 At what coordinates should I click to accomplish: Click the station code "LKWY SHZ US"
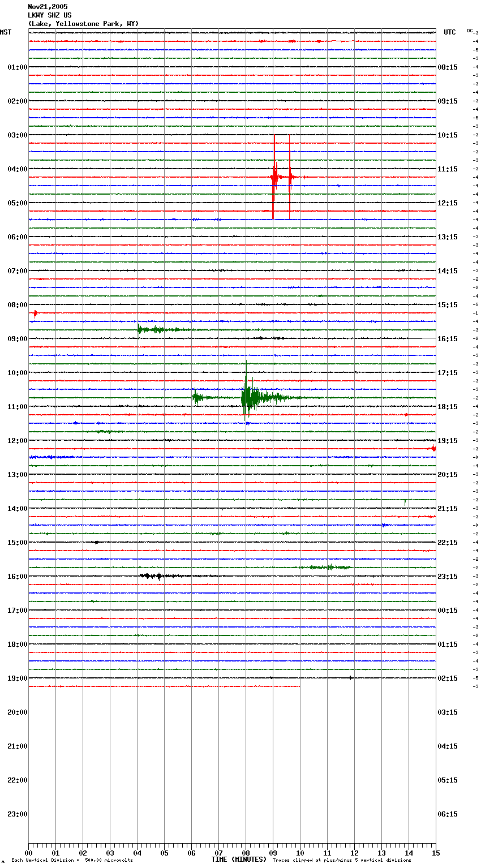click(50, 15)
